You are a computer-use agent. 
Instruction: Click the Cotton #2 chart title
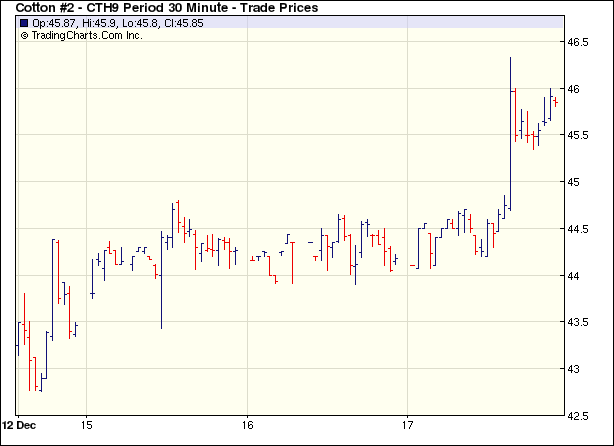tap(166, 8)
